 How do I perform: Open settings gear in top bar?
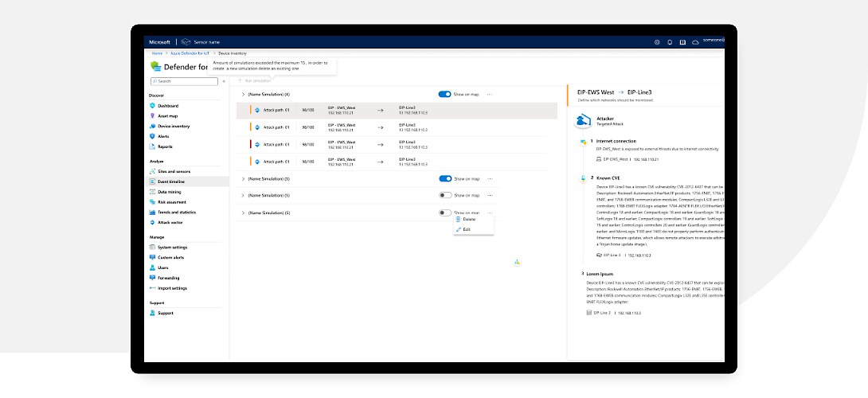click(x=657, y=42)
